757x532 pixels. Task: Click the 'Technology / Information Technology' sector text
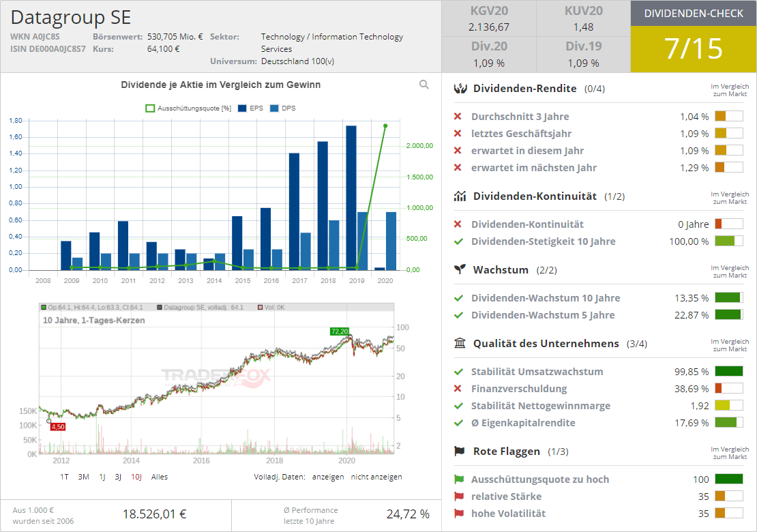point(332,37)
